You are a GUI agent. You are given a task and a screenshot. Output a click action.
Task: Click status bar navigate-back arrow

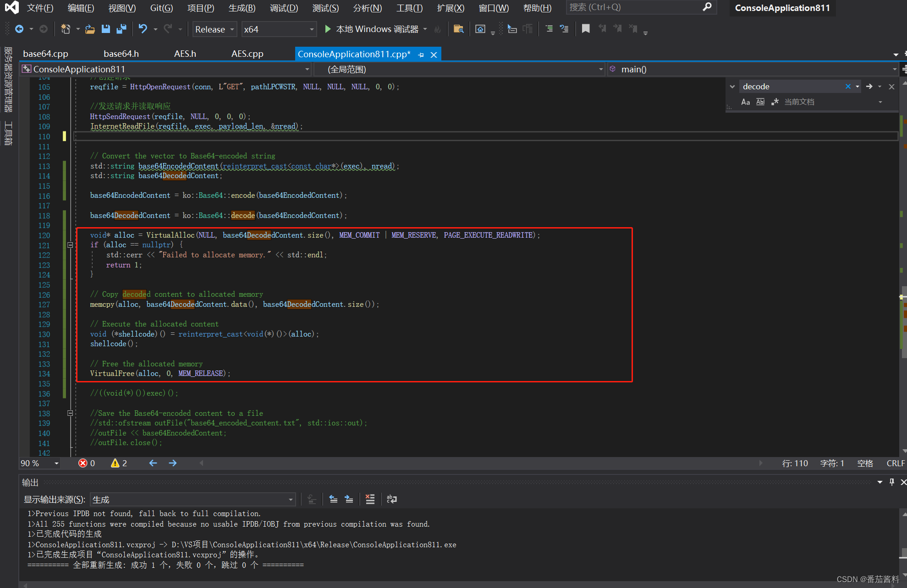153,463
